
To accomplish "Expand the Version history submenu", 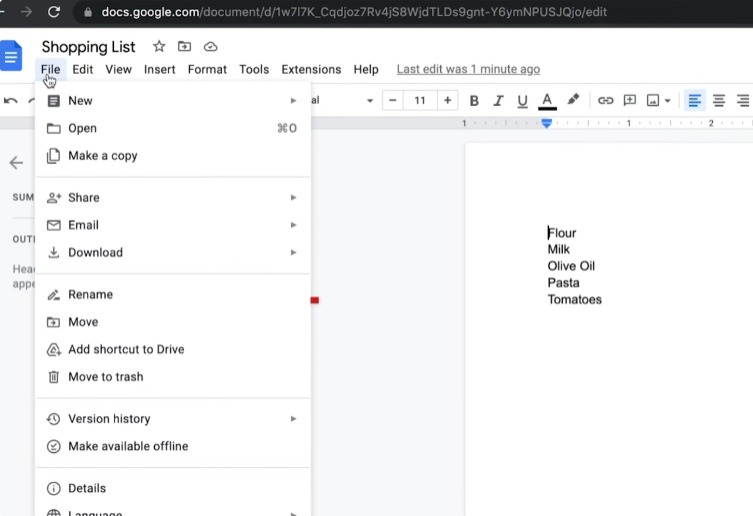I will [172, 419].
